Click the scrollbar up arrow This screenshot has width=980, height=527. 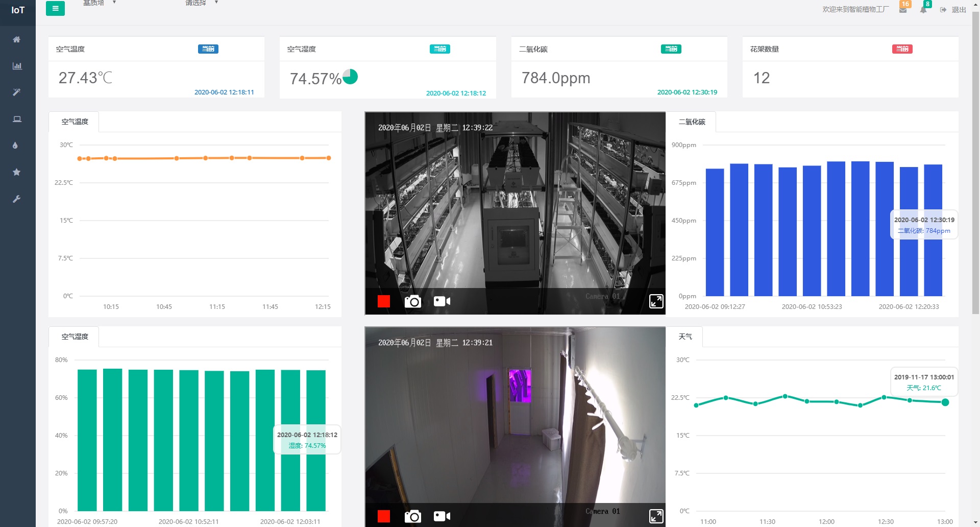tap(975, 4)
